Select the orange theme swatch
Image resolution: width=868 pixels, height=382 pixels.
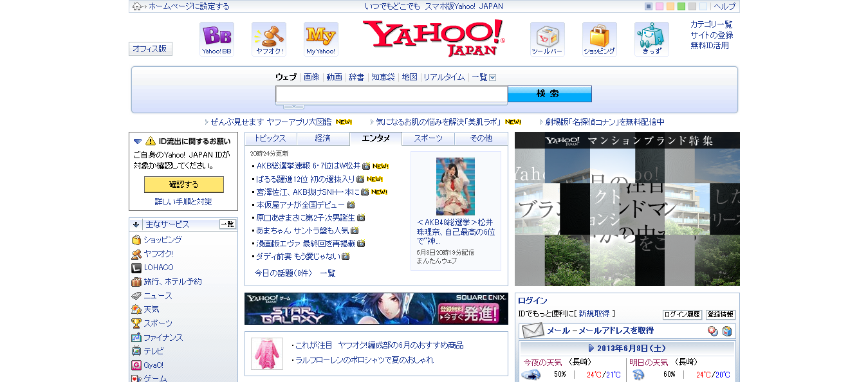coord(670,6)
